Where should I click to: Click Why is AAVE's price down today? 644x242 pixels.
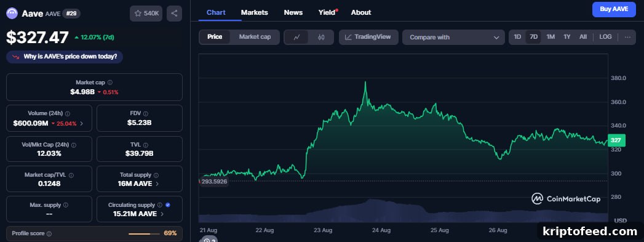[65, 57]
